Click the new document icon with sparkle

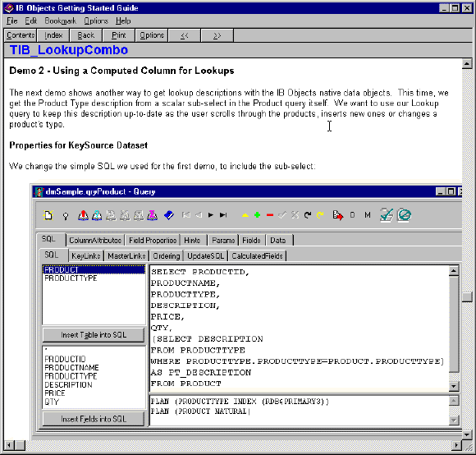click(x=48, y=215)
